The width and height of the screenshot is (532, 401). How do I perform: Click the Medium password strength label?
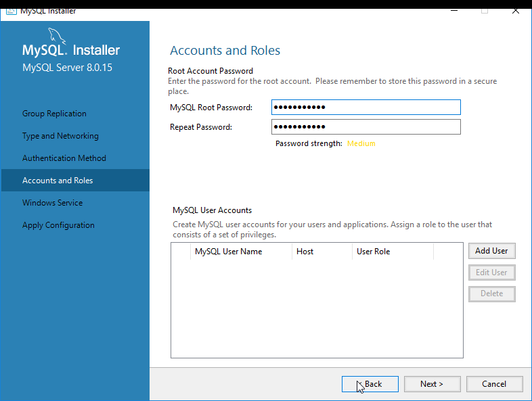click(361, 144)
